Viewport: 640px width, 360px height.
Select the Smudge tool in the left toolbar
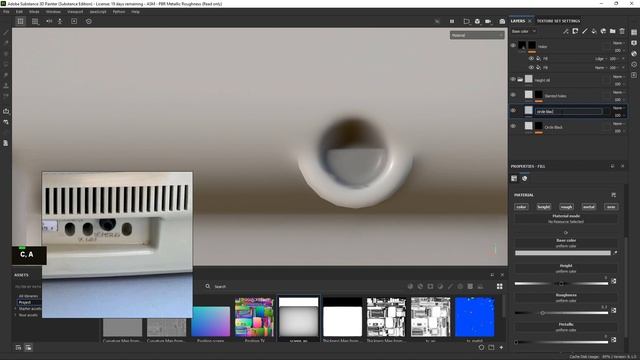click(x=6, y=75)
